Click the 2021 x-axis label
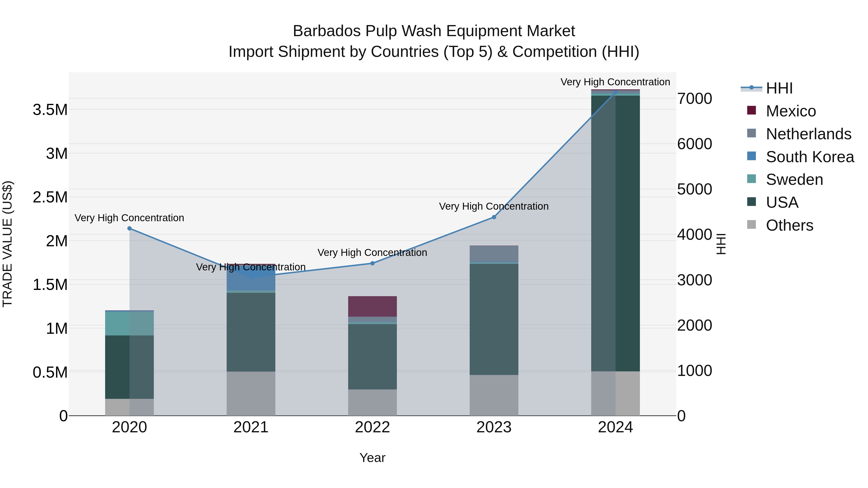The image size is (868, 488). 251,427
